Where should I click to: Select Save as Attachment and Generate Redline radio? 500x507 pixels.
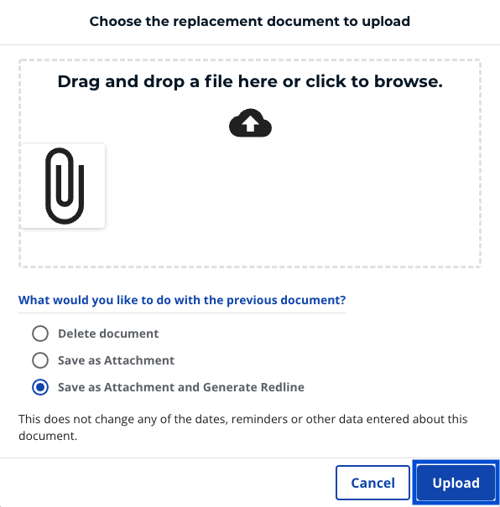click(40, 387)
